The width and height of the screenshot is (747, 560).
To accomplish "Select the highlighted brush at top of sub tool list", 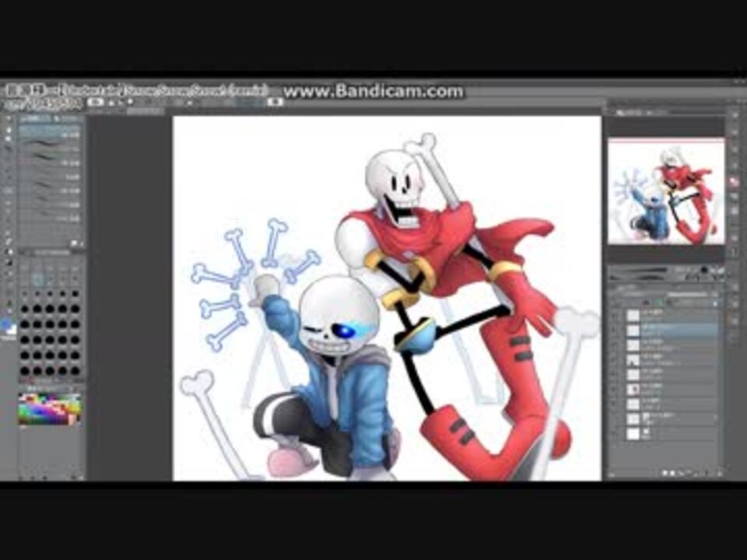I will coord(50,131).
